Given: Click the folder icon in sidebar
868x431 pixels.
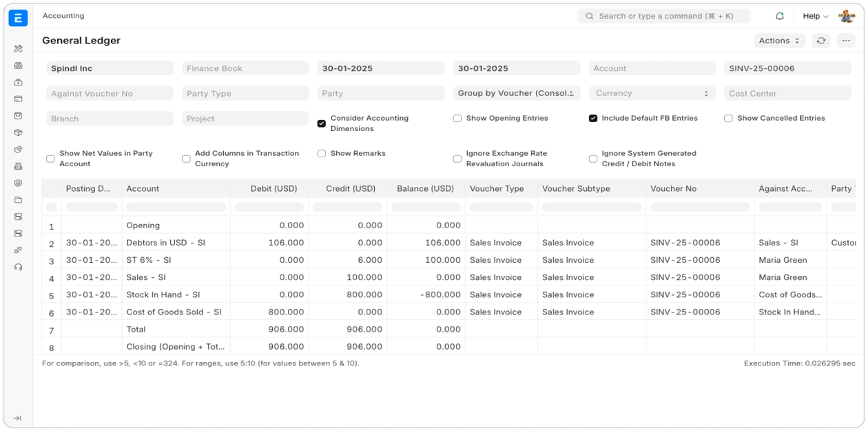Looking at the screenshot, I should (19, 200).
